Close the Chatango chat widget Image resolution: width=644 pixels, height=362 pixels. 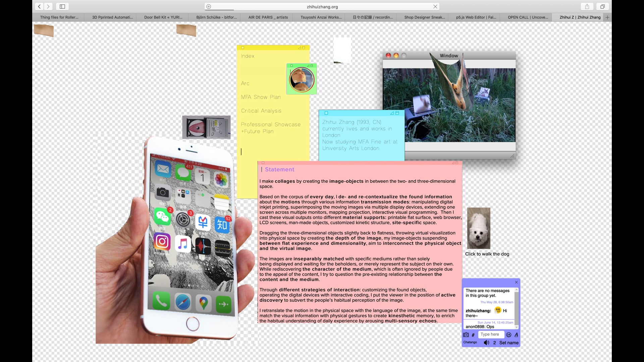[x=516, y=282]
